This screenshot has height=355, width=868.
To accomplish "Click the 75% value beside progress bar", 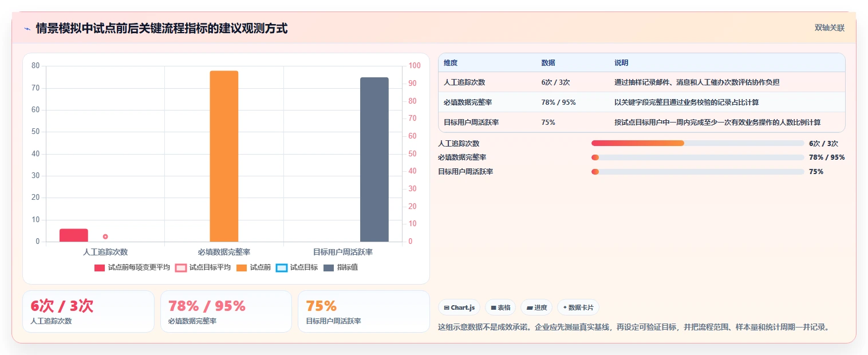I will point(816,172).
